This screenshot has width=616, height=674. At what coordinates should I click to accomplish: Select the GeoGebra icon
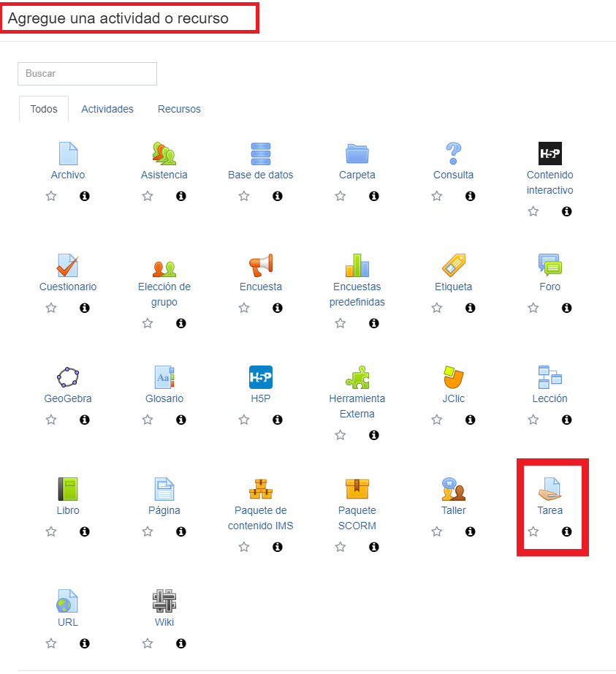[x=68, y=377]
